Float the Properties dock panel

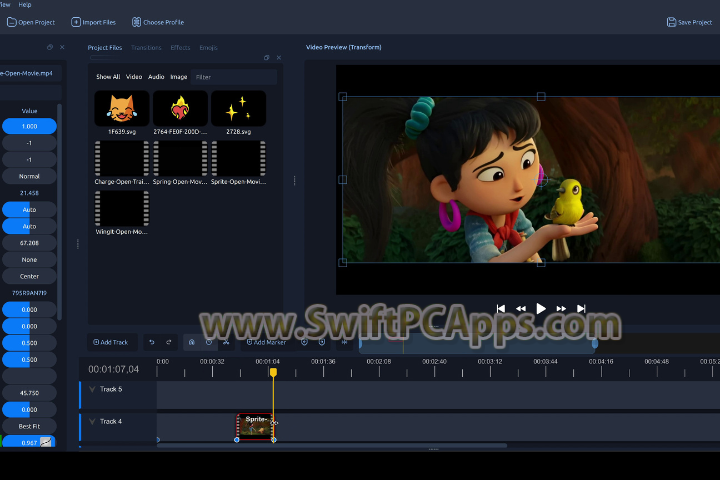coord(50,47)
